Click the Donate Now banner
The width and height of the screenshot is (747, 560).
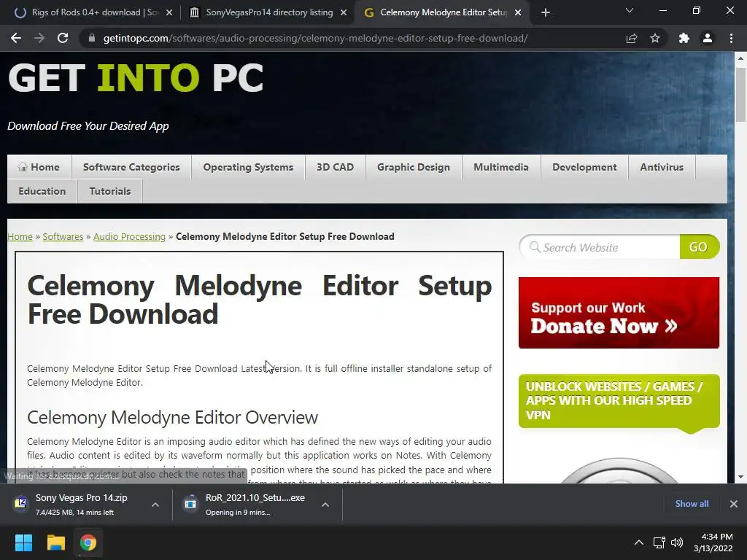click(619, 313)
